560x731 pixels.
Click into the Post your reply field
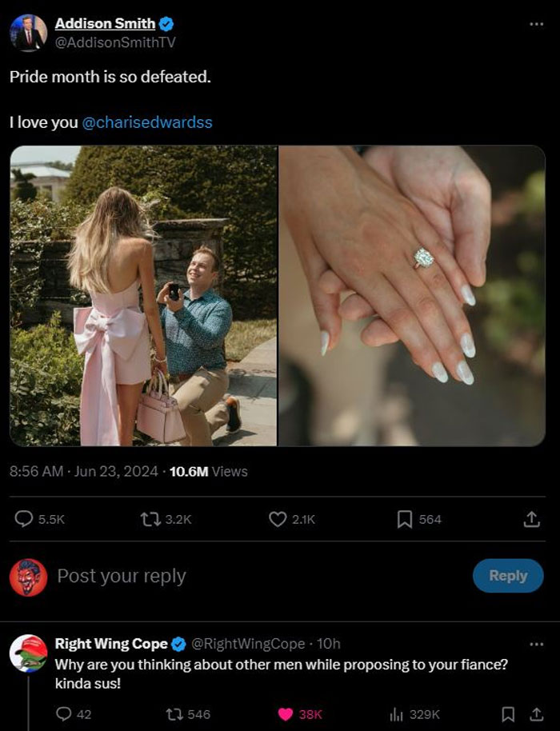160,575
